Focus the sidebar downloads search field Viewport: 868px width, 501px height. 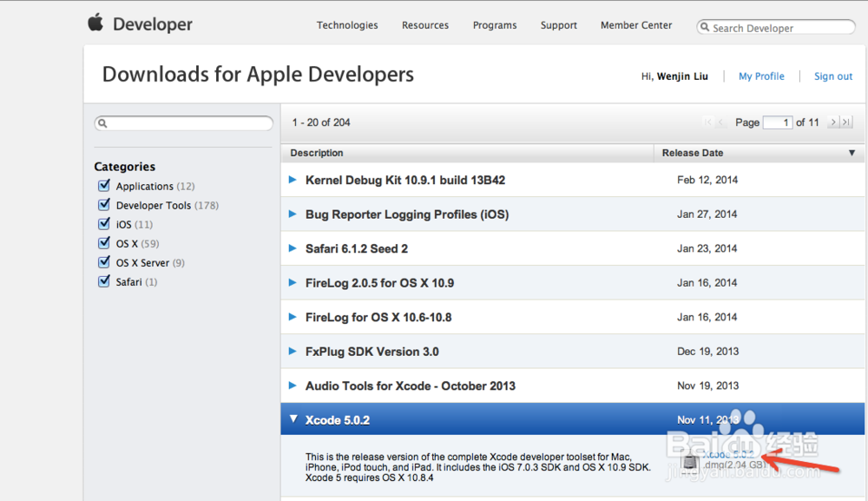[x=184, y=123]
